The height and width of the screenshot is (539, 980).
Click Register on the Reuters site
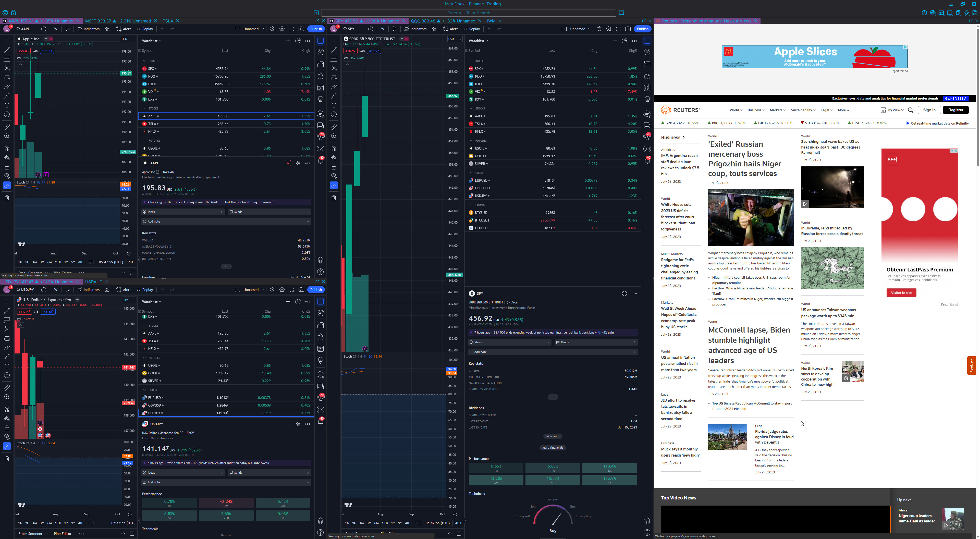click(956, 110)
